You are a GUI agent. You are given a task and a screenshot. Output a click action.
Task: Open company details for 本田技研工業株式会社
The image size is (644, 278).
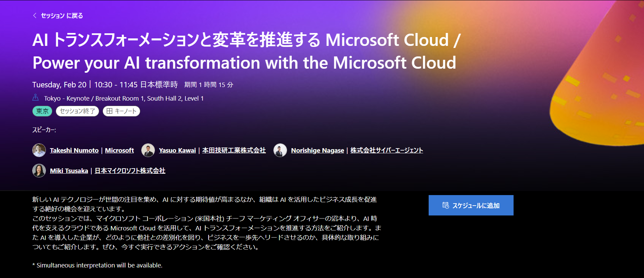click(x=234, y=150)
